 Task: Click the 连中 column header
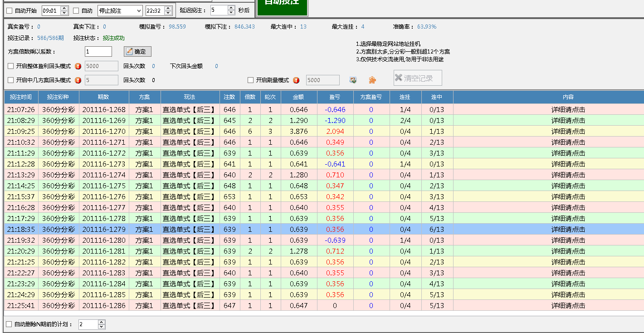click(437, 97)
